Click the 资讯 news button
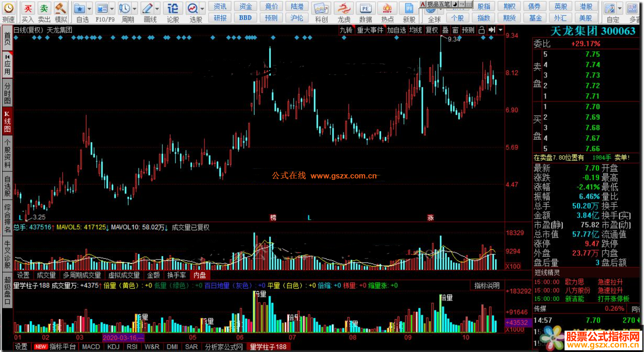Image resolution: width=644 pixels, height=352 pixels. pyautogui.click(x=220, y=6)
